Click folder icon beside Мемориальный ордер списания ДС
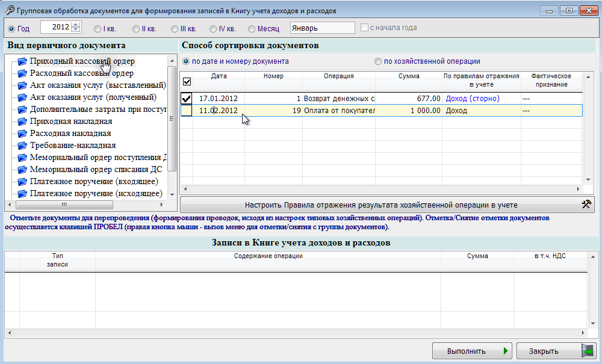The width and height of the screenshot is (602, 364). click(22, 170)
